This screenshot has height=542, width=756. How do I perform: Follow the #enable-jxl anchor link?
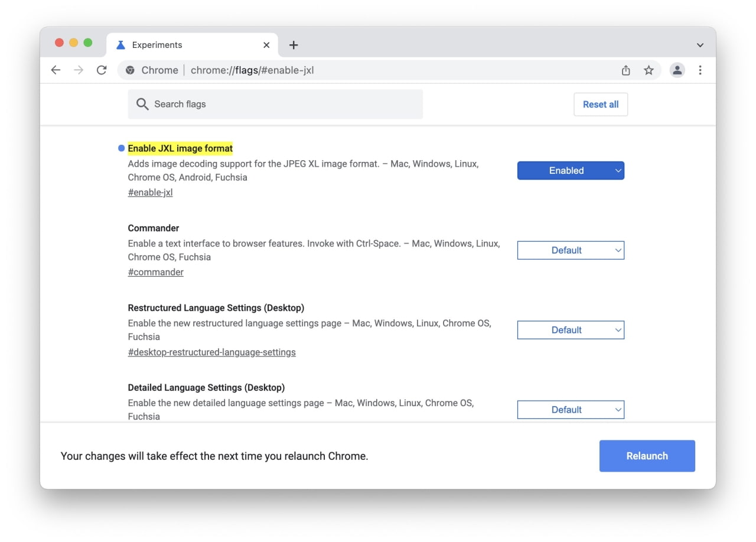(x=150, y=193)
